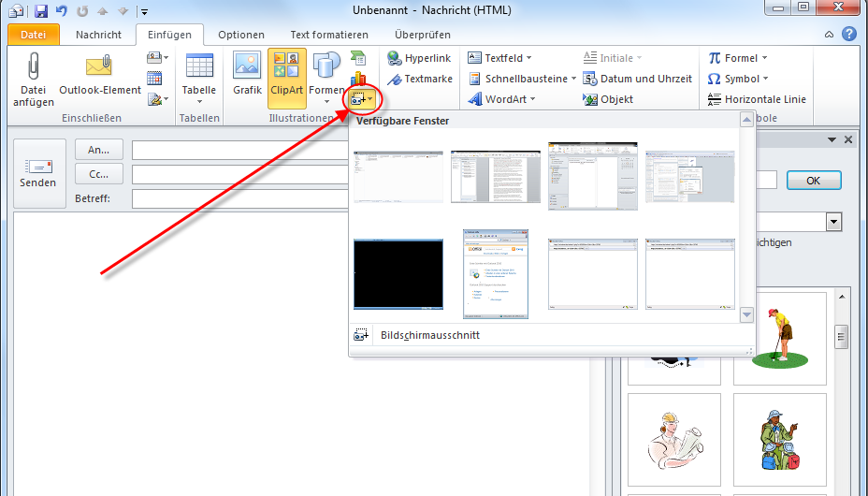Insert a Horizontale Linie
Image resolution: width=868 pixels, height=496 pixels.
tap(757, 99)
